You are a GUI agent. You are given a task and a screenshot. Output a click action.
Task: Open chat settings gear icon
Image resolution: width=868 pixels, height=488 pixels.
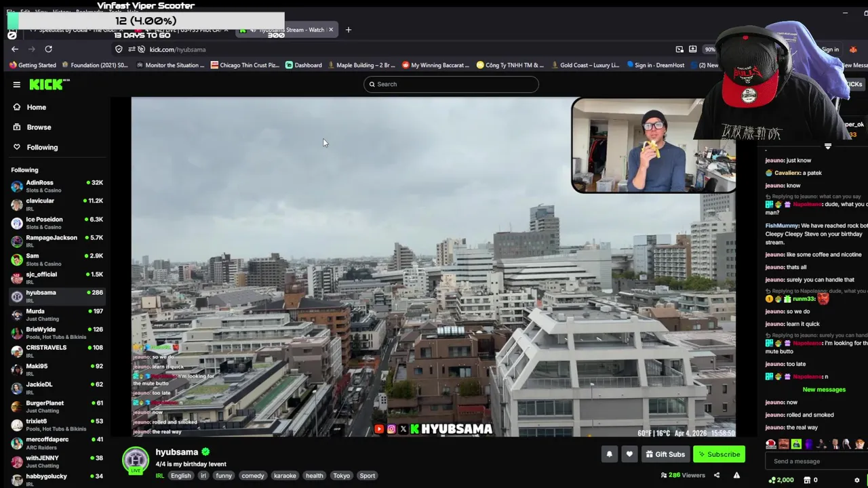(x=857, y=480)
